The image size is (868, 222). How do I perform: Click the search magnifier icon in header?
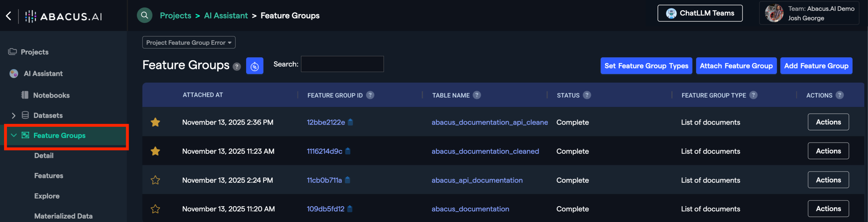tap(144, 15)
